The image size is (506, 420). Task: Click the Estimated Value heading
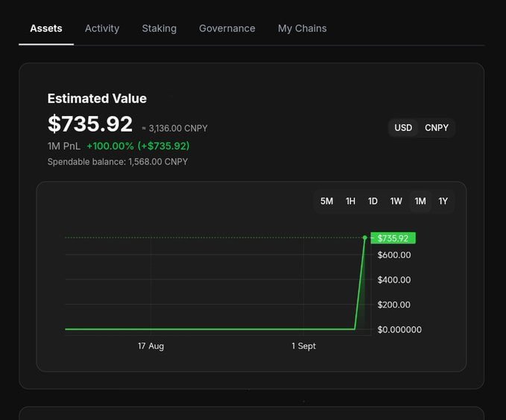pos(97,99)
